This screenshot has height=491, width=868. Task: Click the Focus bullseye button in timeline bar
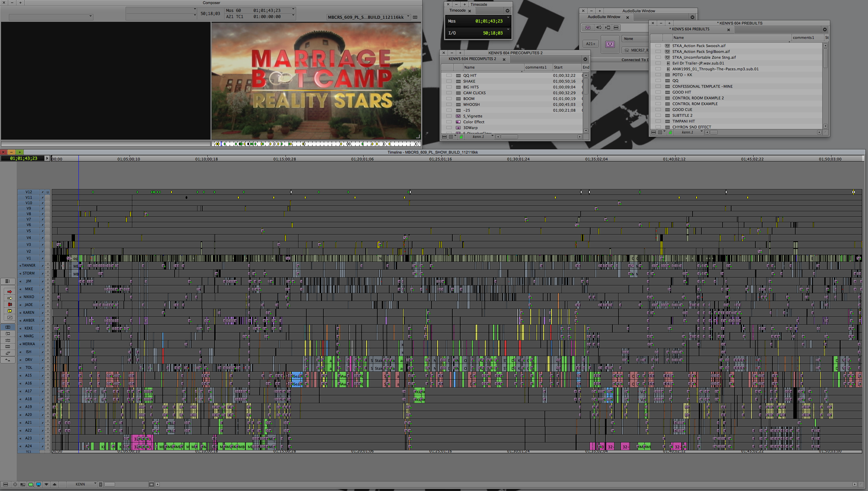coord(15,484)
